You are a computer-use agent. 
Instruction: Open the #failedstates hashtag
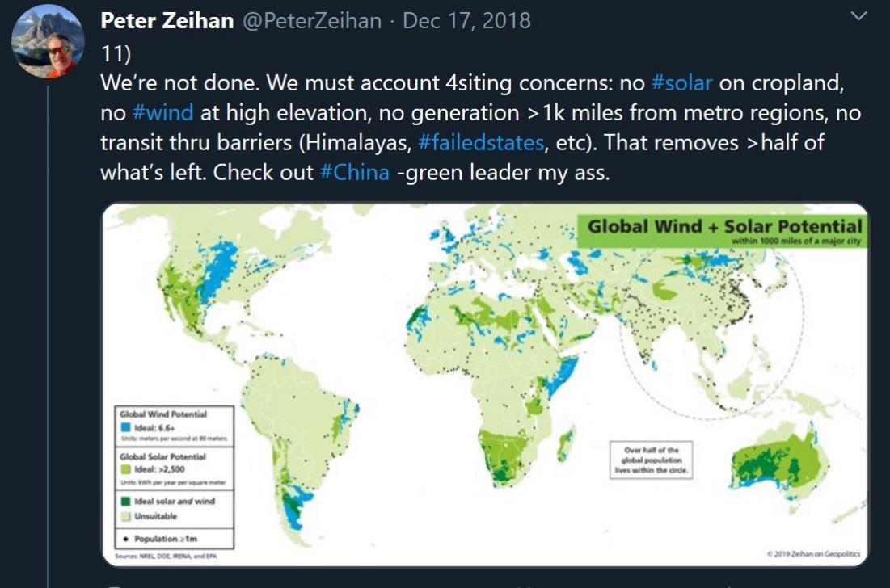coord(483,142)
